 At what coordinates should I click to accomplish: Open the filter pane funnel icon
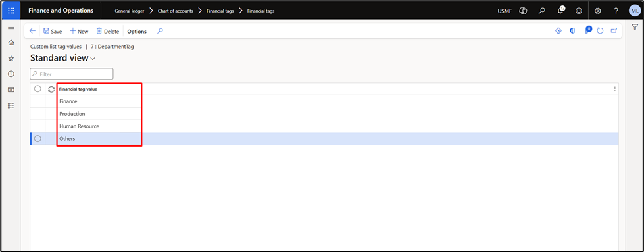[x=635, y=27]
